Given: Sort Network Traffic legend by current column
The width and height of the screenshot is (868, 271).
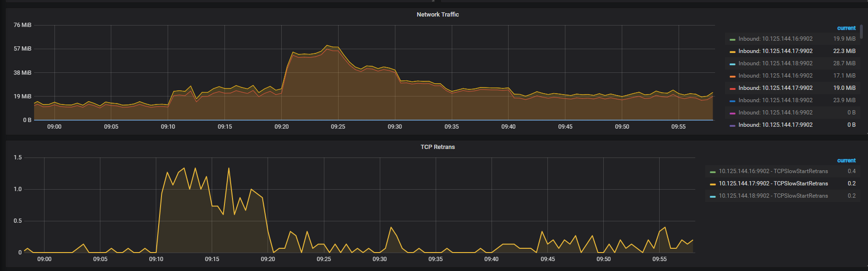Looking at the screenshot, I should (846, 28).
